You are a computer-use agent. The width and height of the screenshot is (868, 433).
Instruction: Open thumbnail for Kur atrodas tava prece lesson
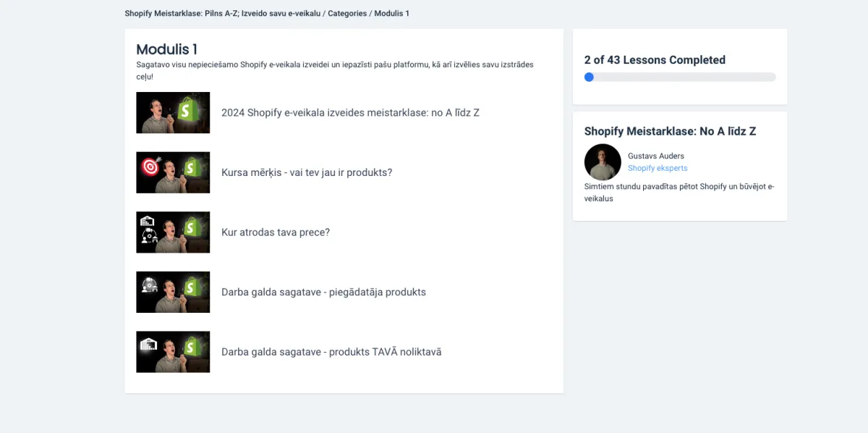click(x=173, y=232)
